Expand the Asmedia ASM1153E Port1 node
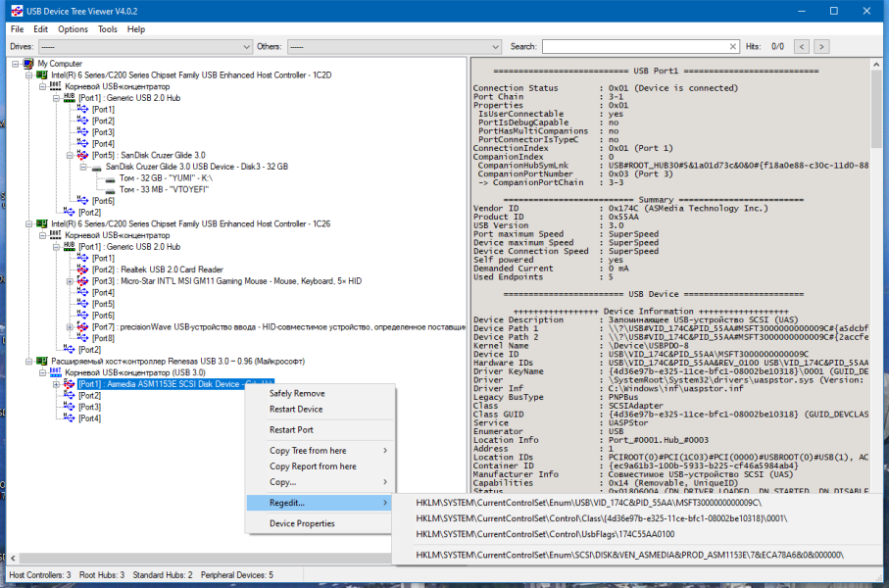889x588 pixels. [x=56, y=384]
